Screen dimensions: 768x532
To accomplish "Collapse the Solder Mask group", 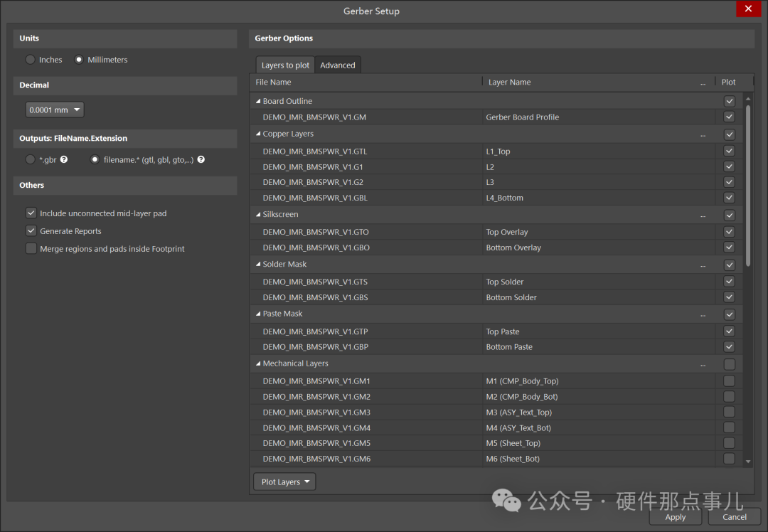I will click(258, 264).
